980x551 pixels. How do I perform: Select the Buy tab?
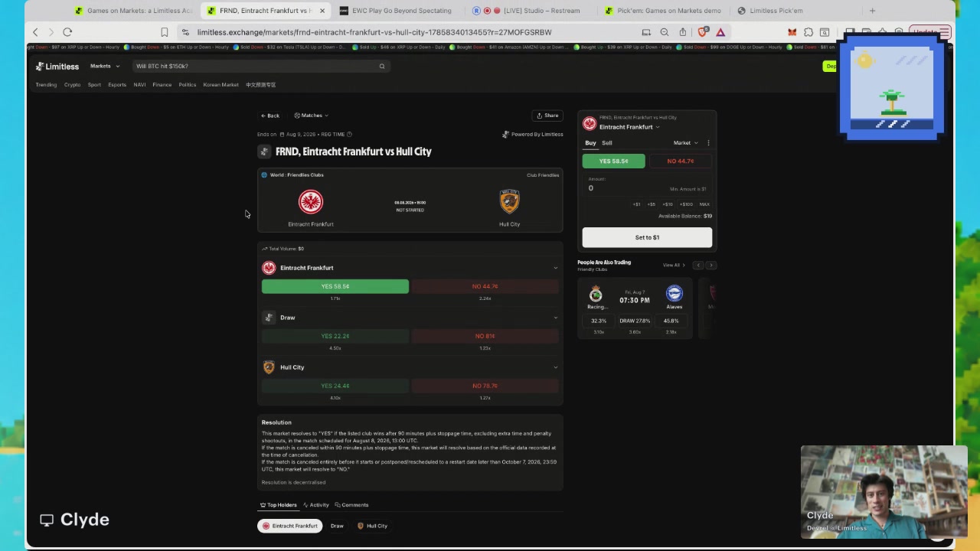pos(590,143)
